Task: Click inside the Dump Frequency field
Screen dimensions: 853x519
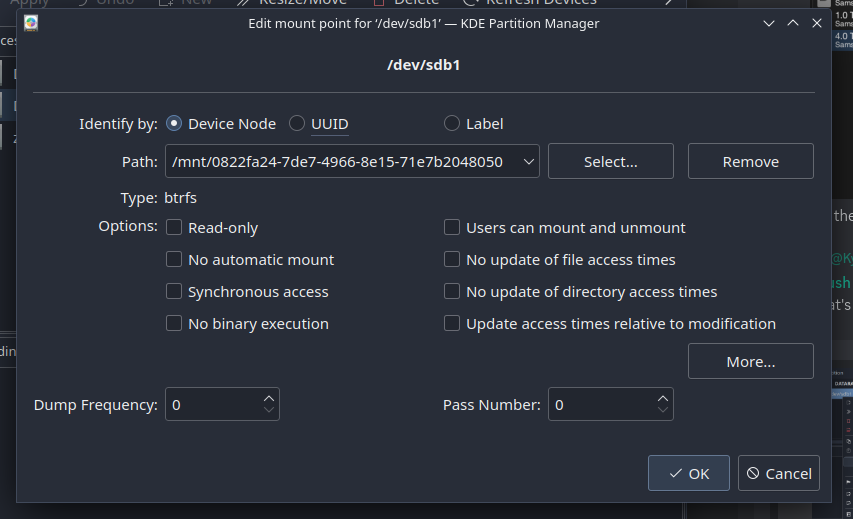Action: coord(212,404)
